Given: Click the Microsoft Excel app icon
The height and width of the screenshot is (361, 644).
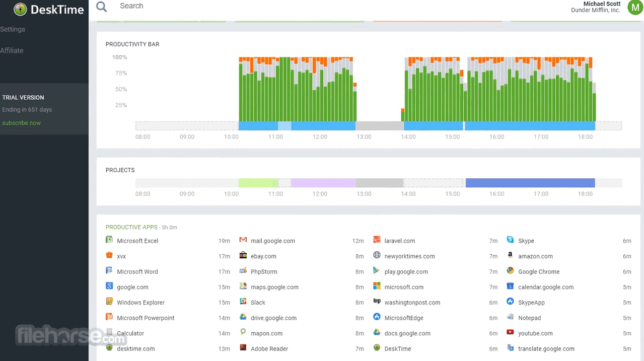Looking at the screenshot, I should pos(109,240).
